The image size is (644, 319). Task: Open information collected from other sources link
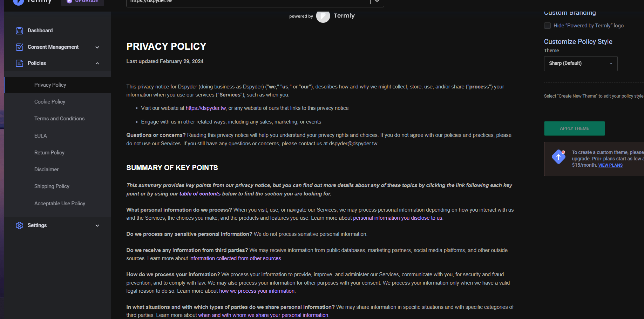235,258
